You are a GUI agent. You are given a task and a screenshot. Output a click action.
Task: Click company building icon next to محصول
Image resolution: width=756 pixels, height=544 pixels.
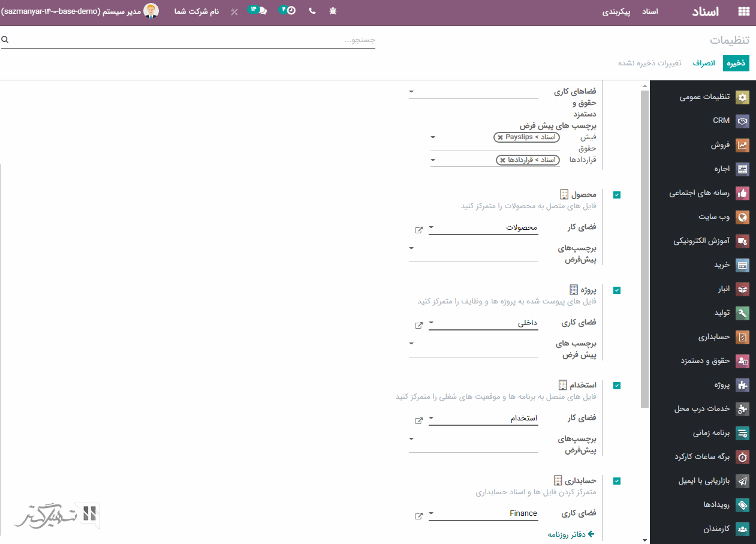(564, 194)
